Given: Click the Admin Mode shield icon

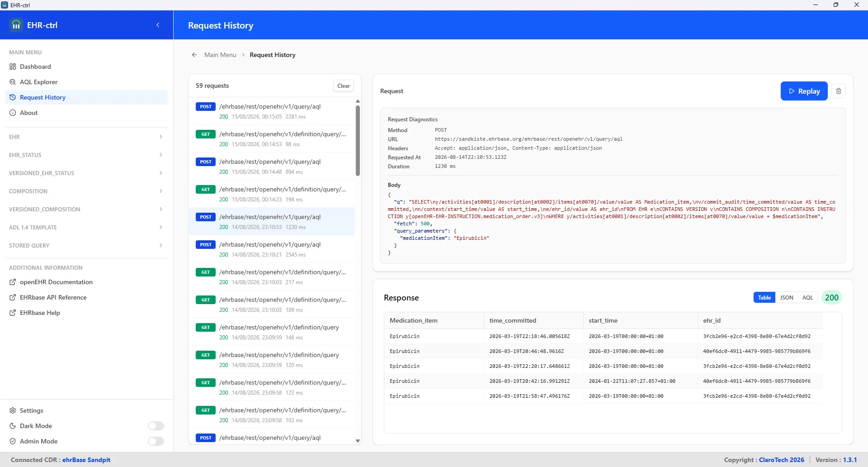Looking at the screenshot, I should pos(13,441).
